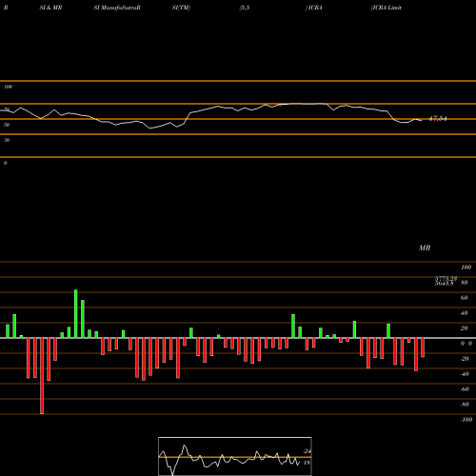Click the '18' value in mini chart
The image size is (476, 476).
pyautogui.click(x=307, y=463)
